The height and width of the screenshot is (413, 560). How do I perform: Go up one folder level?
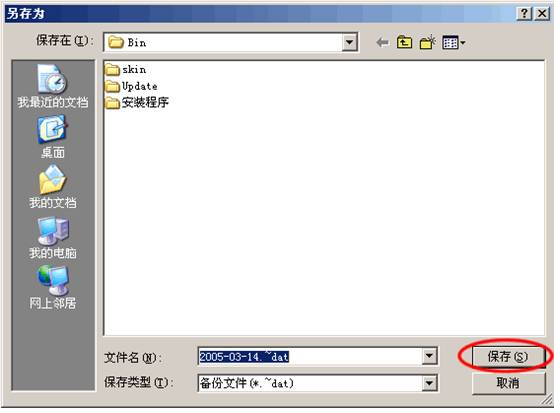[x=404, y=43]
